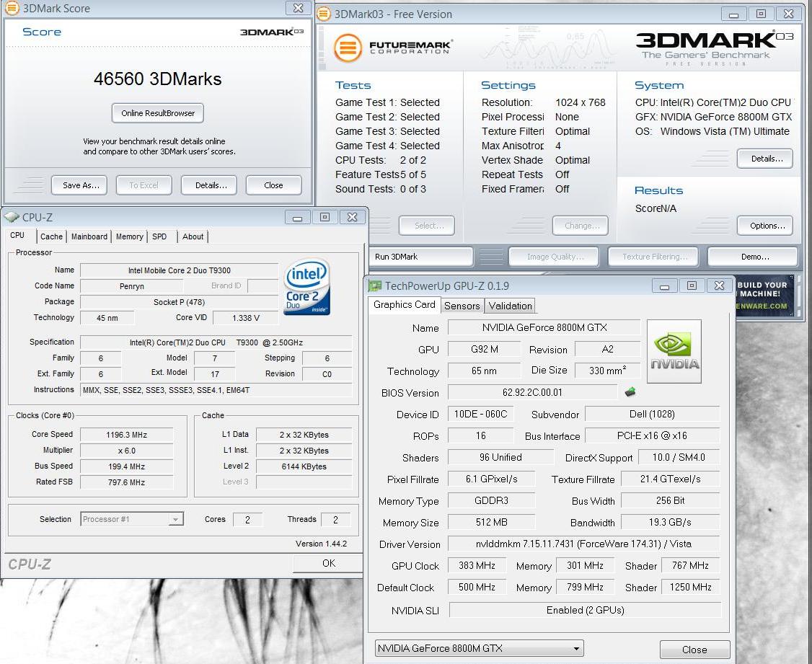Minimize the GPU-Z window

coord(665,285)
